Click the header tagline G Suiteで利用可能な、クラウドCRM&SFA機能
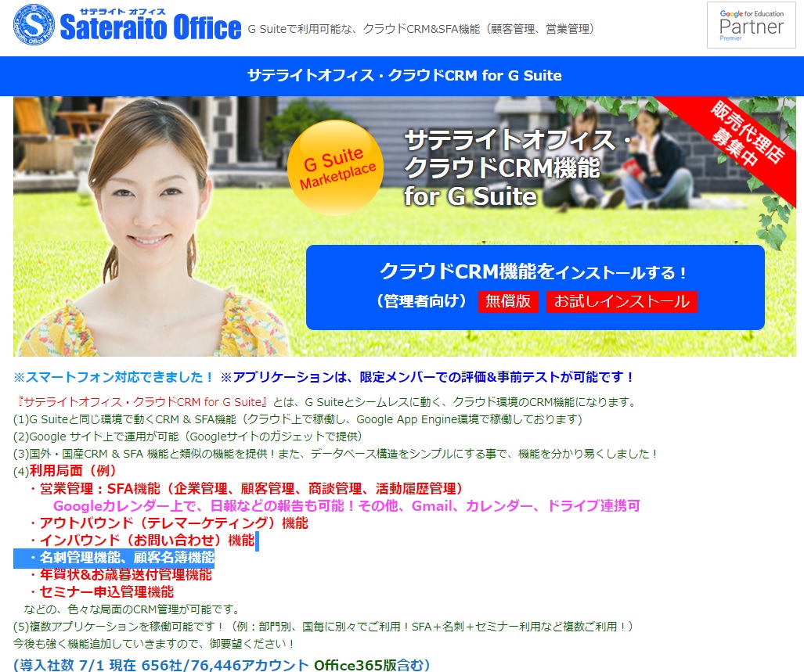804x672 pixels. pyautogui.click(x=421, y=29)
